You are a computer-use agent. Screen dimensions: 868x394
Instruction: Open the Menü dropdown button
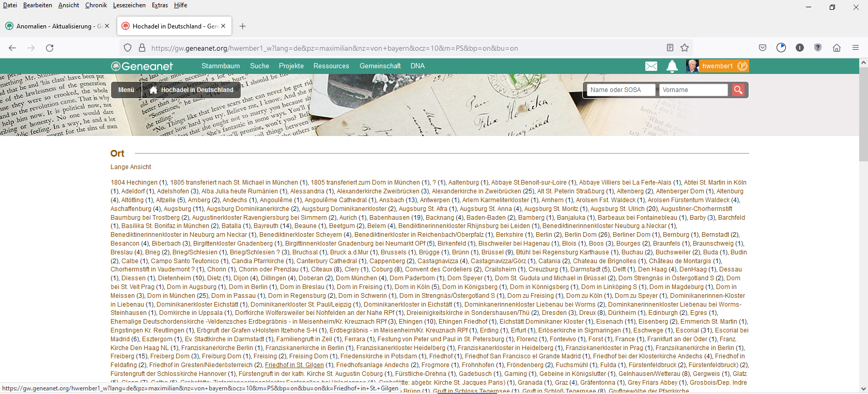pyautogui.click(x=126, y=90)
